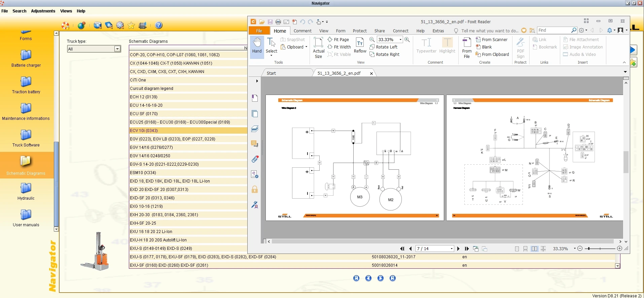644x298 pixels.
Task: Create PDF From Scanner
Action: pyautogui.click(x=492, y=40)
